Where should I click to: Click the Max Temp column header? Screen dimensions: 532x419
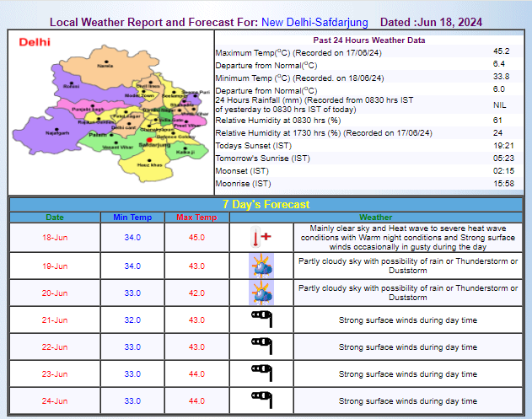196,218
